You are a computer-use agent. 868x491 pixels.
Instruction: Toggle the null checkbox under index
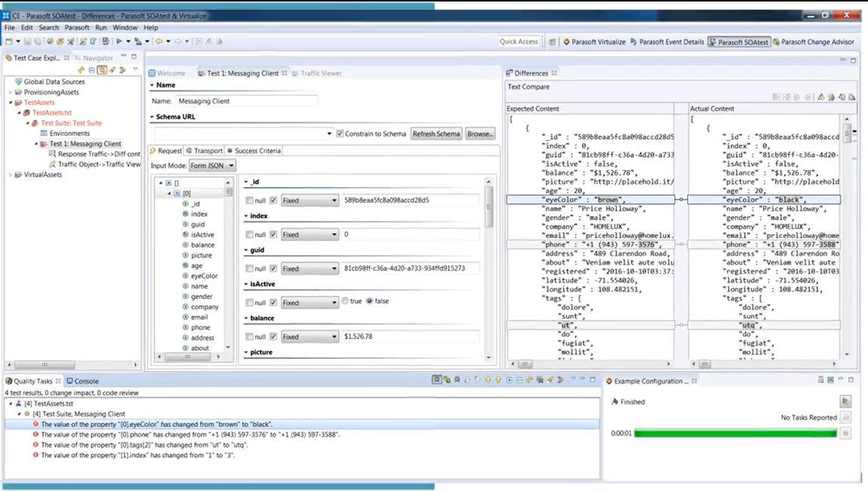pyautogui.click(x=249, y=234)
